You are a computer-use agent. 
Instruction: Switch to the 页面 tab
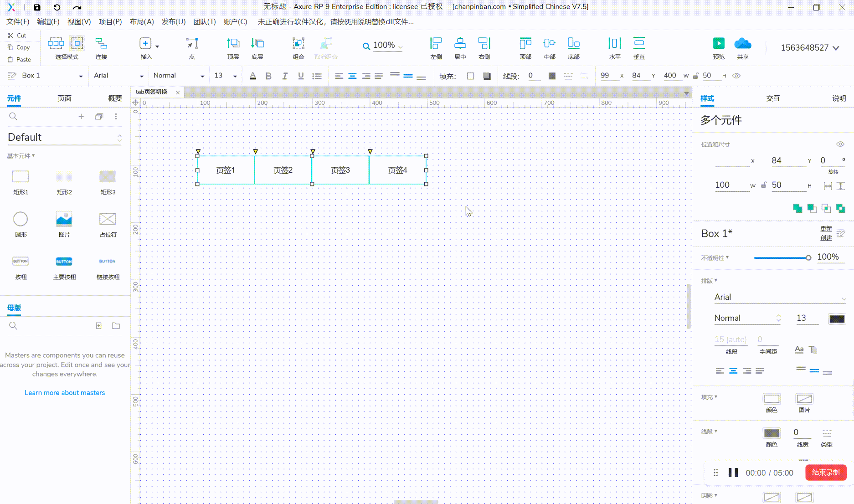tap(64, 98)
